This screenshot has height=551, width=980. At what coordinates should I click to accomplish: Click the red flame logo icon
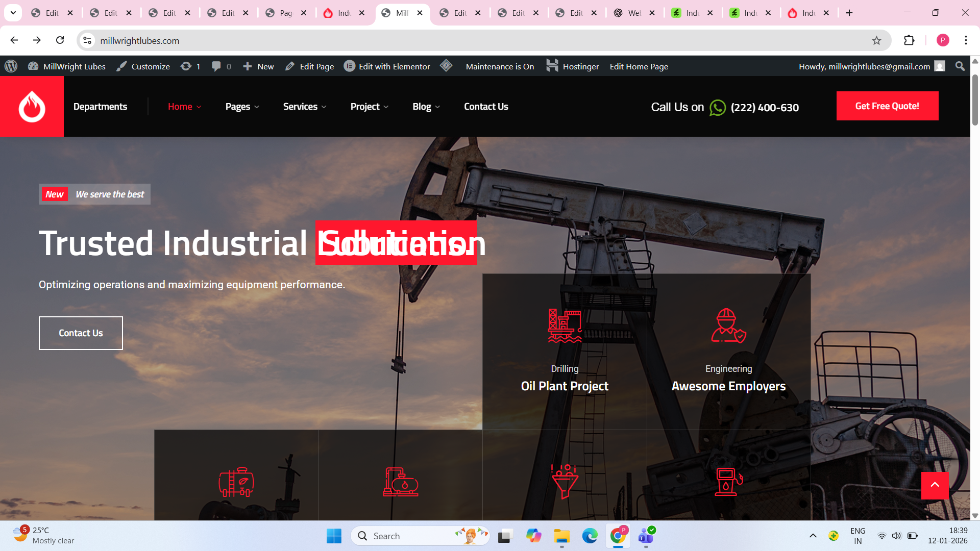pos(32,106)
